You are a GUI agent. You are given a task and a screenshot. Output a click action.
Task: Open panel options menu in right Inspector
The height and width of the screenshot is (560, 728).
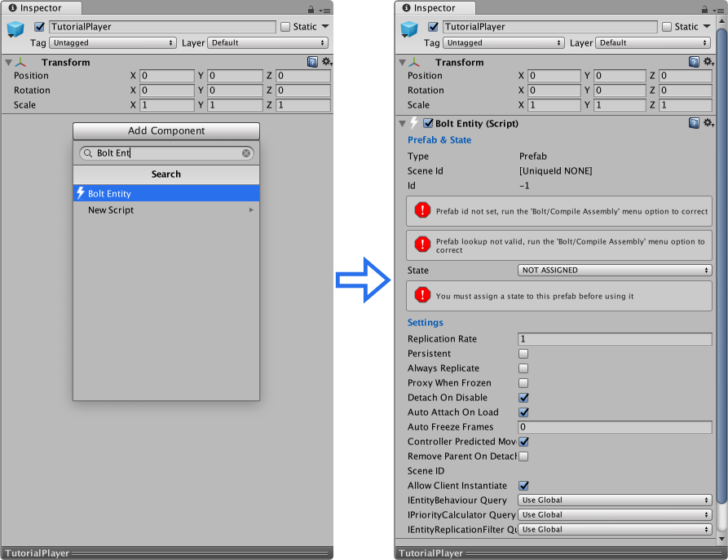coord(719,11)
